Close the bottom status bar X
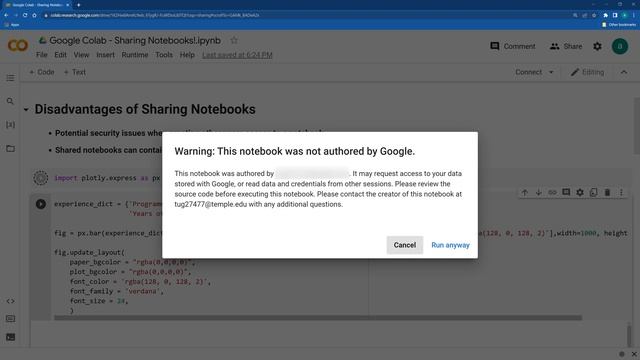The image size is (640, 360). pyautogui.click(x=634, y=354)
